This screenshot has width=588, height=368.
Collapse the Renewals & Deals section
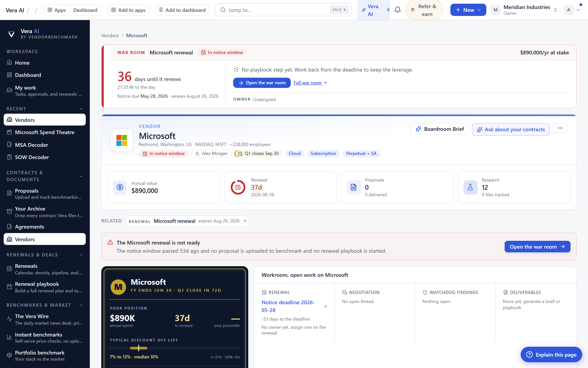81,255
